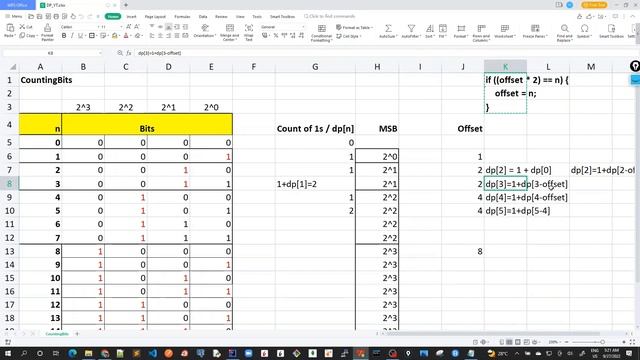Click the AutoFilter funnel icon
This screenshot has width=640, height=360.
[x=411, y=28]
